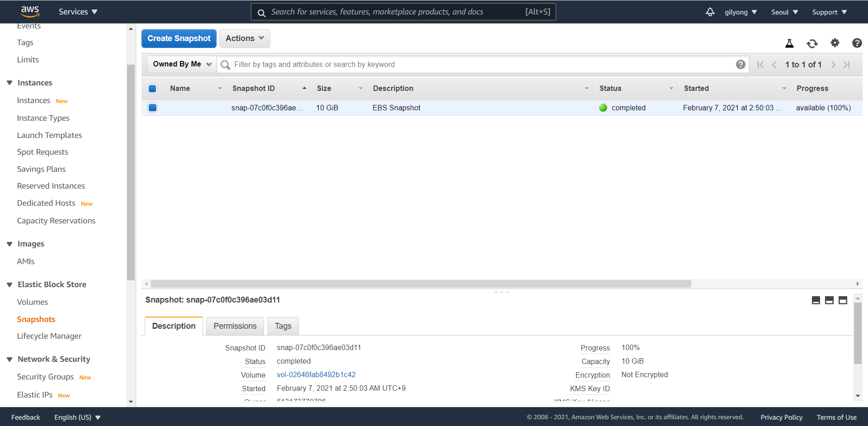Open the notifications bell icon
The image size is (868, 426).
pos(710,12)
